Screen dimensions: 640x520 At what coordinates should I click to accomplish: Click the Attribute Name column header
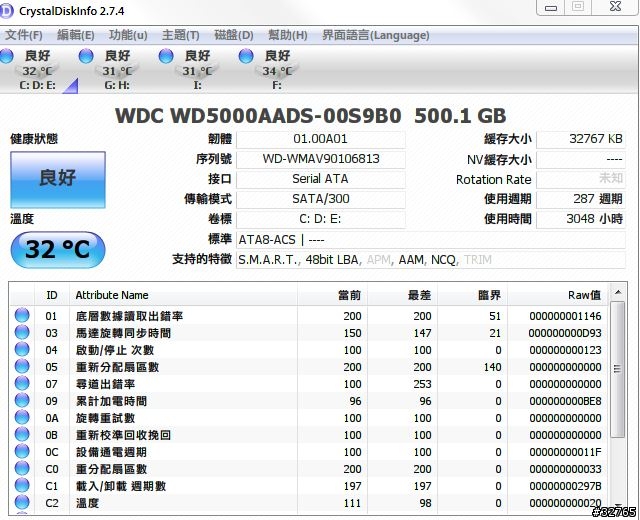tap(183, 295)
